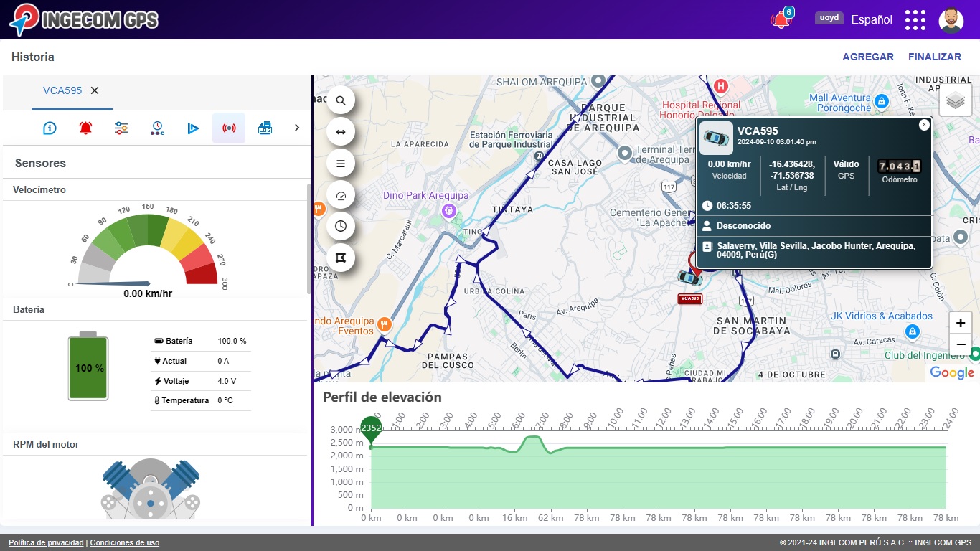Open the apps grid menu
The image size is (980, 551).
pos(915,20)
